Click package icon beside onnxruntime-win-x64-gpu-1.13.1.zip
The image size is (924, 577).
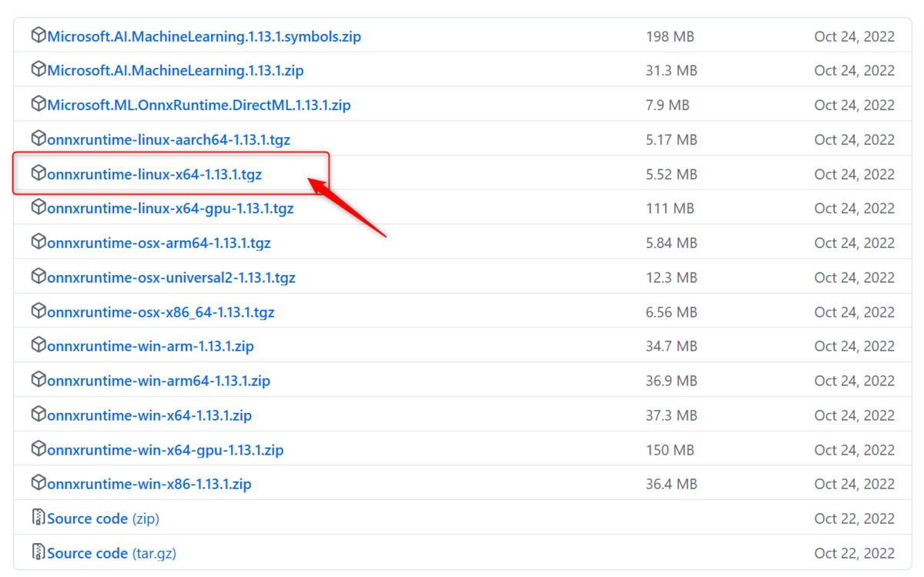tap(38, 449)
